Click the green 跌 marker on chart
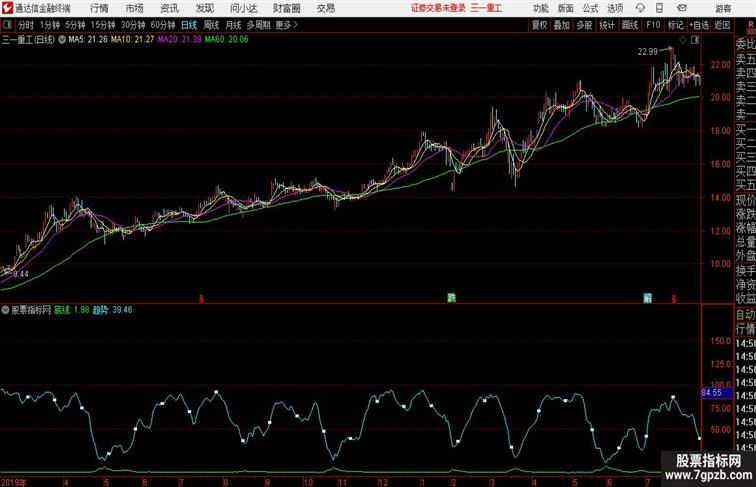This screenshot has width=756, height=487. coord(451,298)
